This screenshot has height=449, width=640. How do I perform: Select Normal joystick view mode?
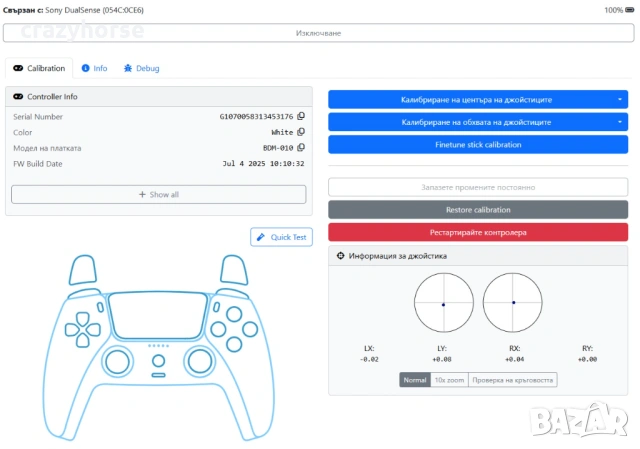(415, 380)
